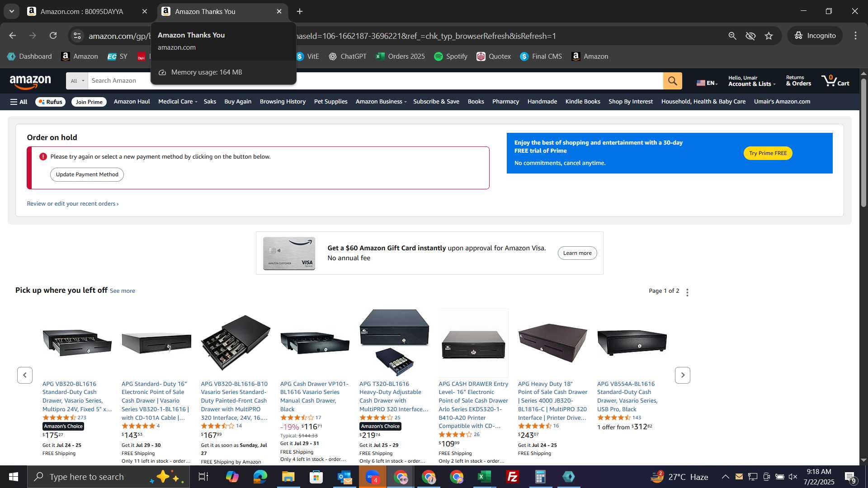
Task: Open site information icon in address bar
Action: pos(77,36)
